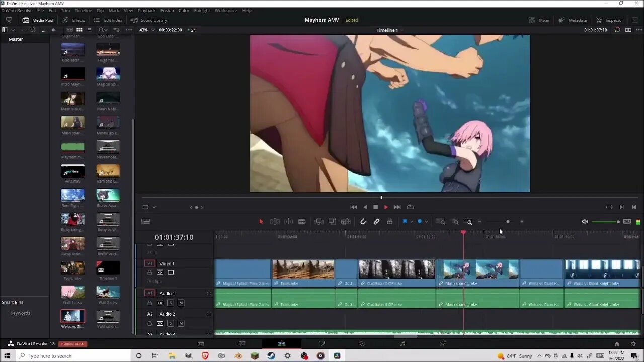The image size is (644, 362).
Task: Stop playback
Action: [x=375, y=207]
